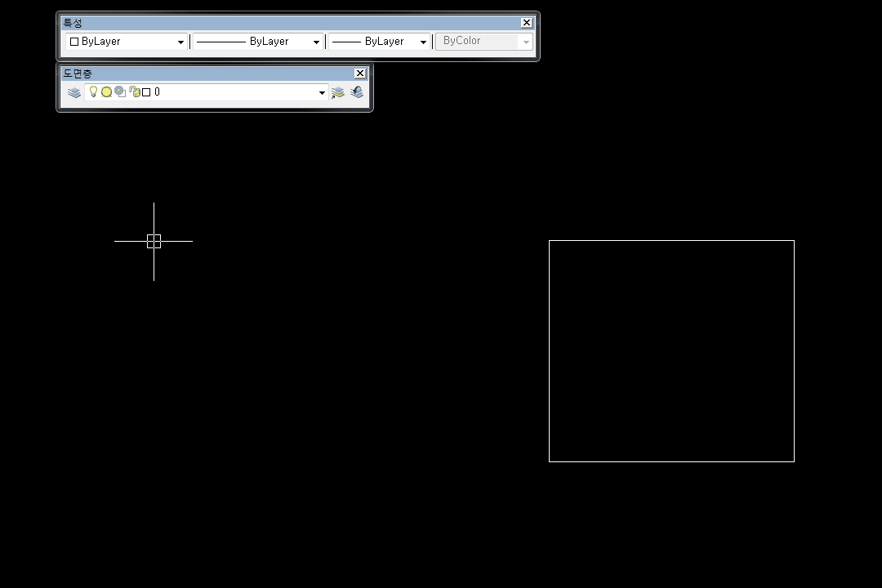Click layer 0 color square in layer list
The width and height of the screenshot is (882, 588).
[146, 92]
